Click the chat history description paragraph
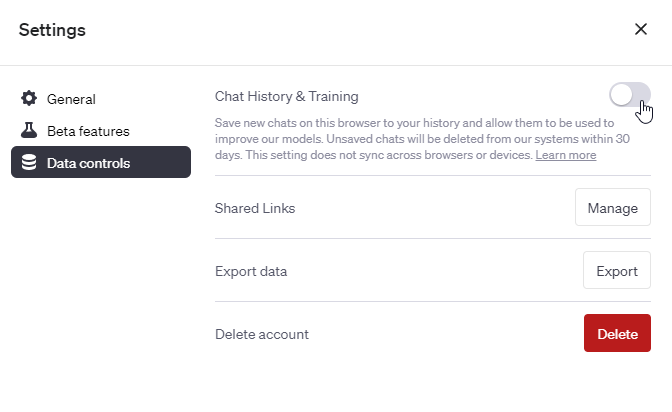 point(400,139)
